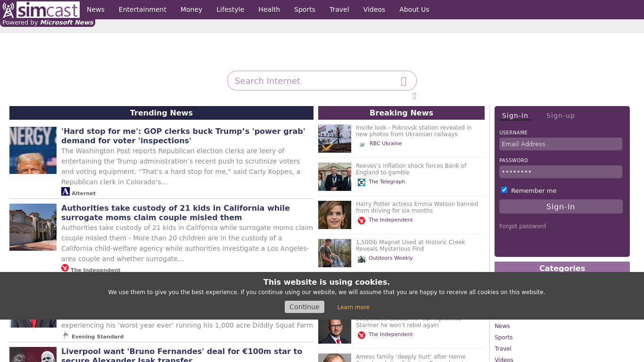Open the Travel menu in top navigation
This screenshot has width=644, height=362.
coord(339,9)
